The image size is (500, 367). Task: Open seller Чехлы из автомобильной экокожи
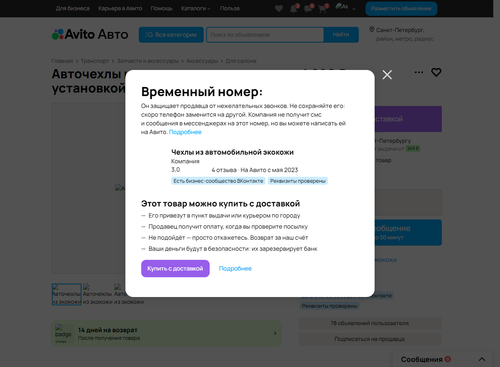pos(232,152)
